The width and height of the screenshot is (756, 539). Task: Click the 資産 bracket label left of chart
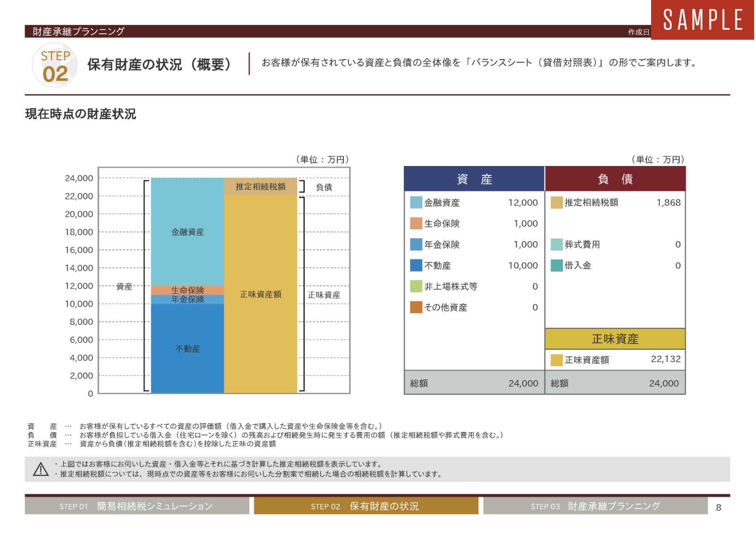[x=124, y=287]
